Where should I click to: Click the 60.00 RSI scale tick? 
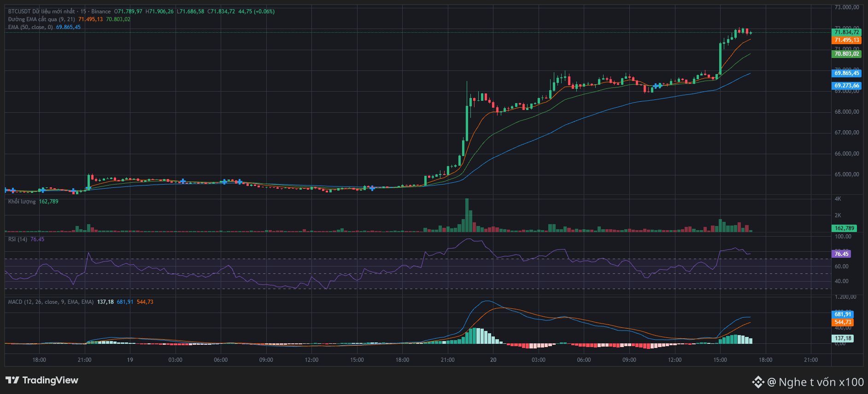pyautogui.click(x=842, y=267)
